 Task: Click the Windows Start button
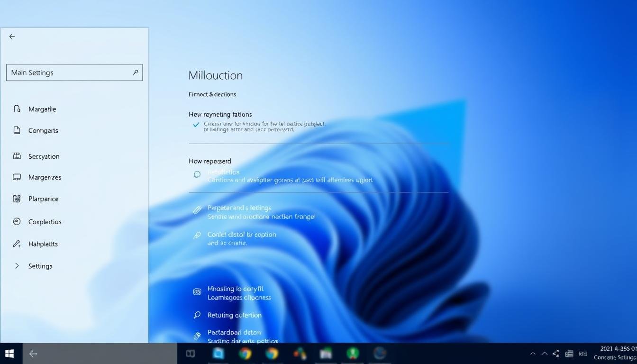pos(9,354)
